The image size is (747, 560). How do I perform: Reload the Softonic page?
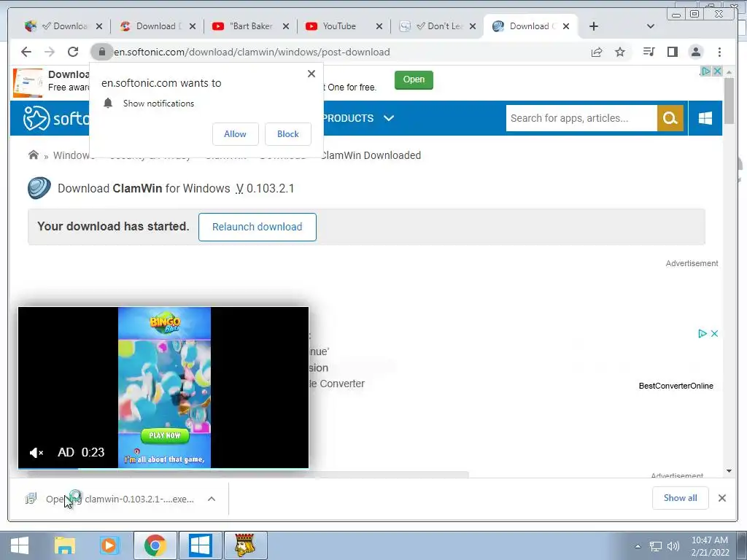point(72,52)
